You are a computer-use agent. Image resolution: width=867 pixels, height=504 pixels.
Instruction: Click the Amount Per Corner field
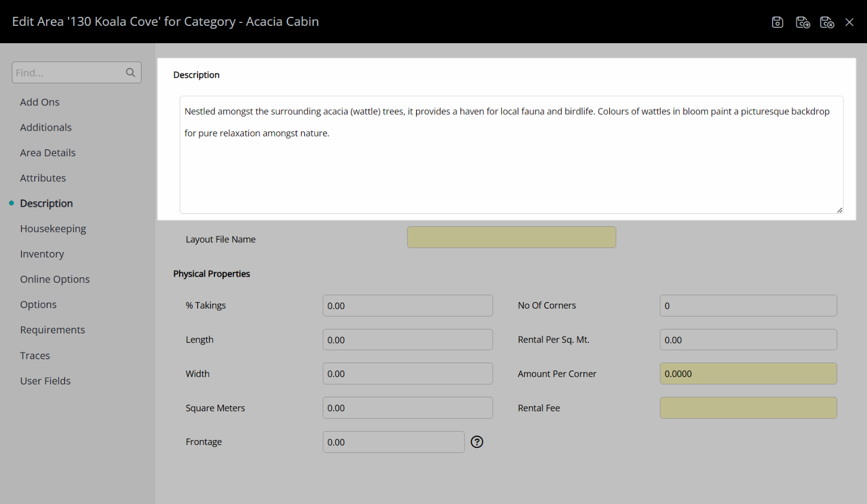click(748, 373)
